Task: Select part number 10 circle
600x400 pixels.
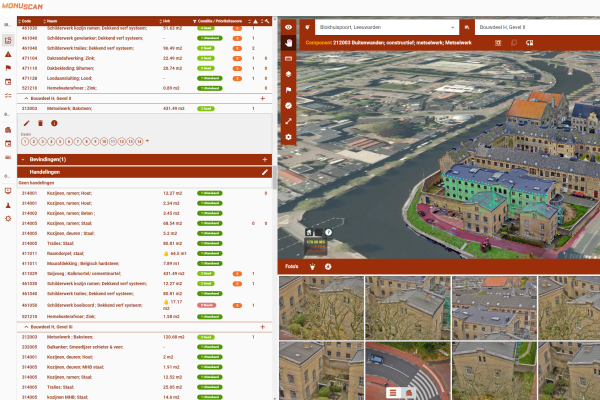Action: click(x=104, y=141)
